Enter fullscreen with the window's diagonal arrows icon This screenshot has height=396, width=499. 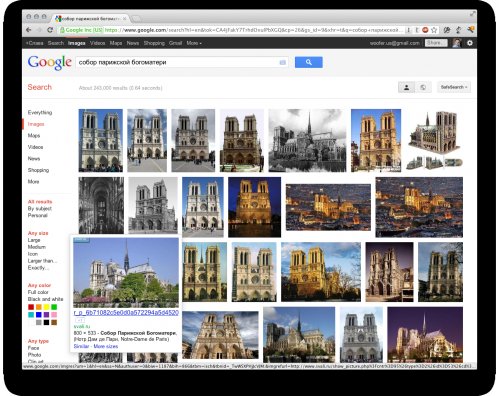[472, 14]
